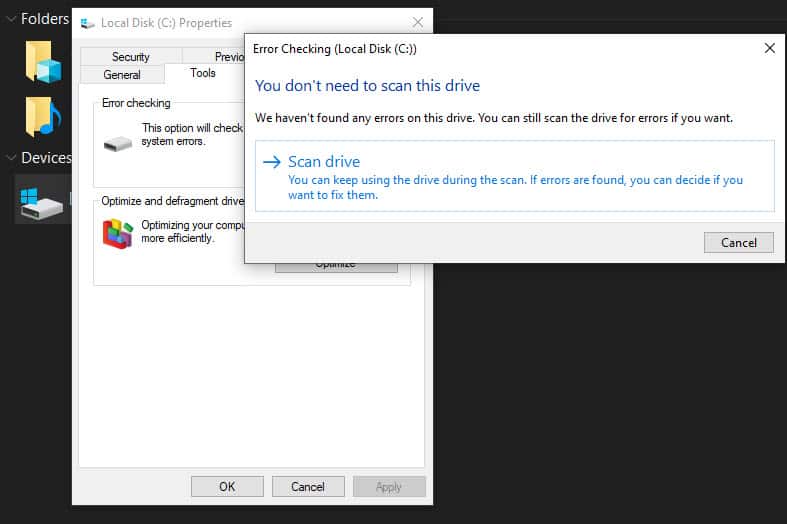Click the drive icon in Properties title bar
This screenshot has width=787, height=524.
(87, 23)
